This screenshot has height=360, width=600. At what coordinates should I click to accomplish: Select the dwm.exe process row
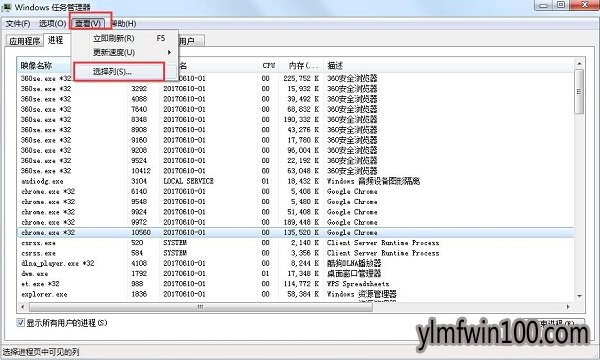coord(295,274)
